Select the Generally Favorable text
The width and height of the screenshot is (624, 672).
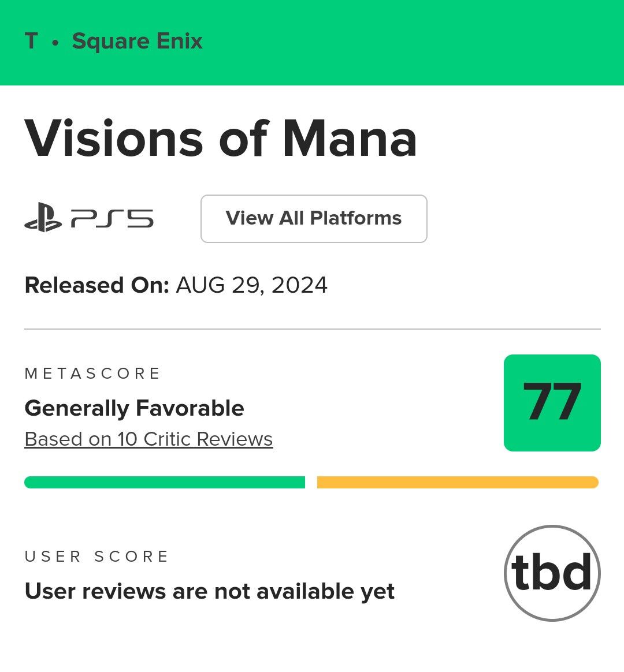(134, 408)
